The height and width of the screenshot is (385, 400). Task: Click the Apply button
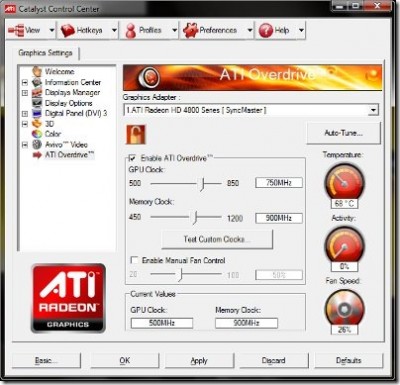(x=199, y=360)
